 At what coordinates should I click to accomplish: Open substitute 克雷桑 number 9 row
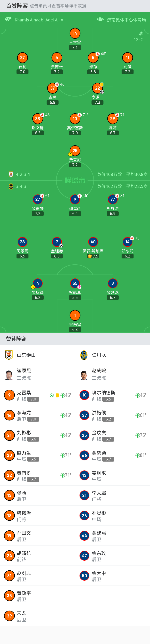[37, 395]
